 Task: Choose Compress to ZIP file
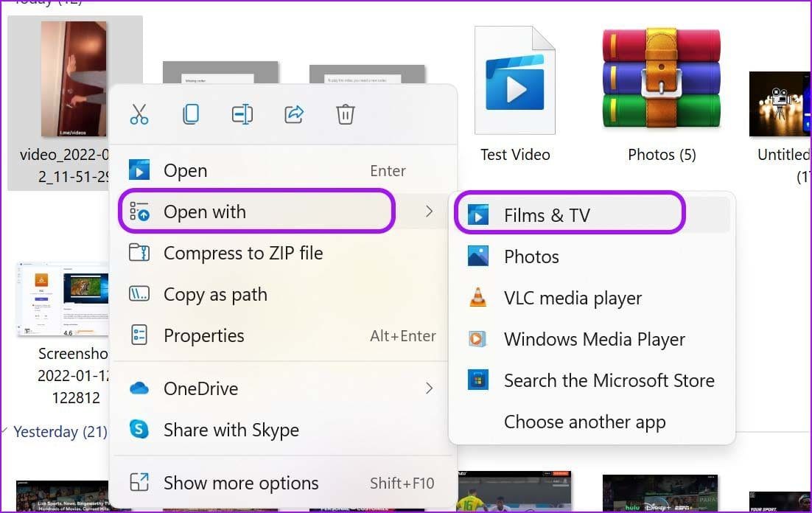pyautogui.click(x=283, y=253)
